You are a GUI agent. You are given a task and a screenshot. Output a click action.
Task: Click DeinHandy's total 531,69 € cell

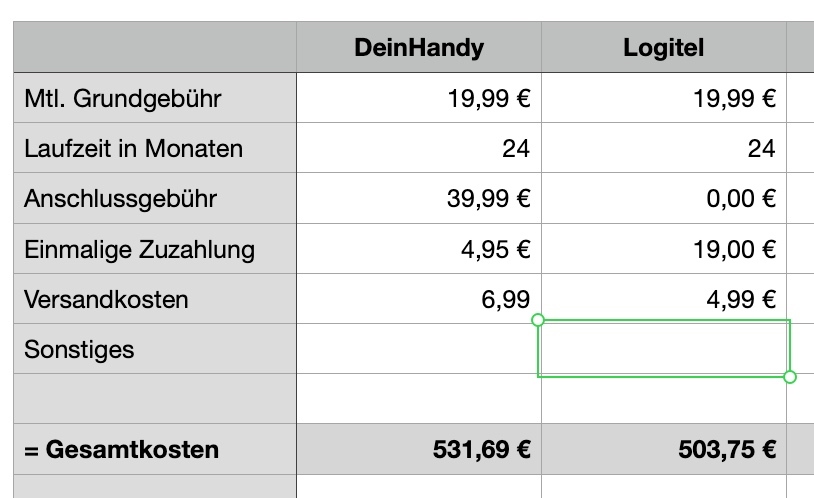click(418, 449)
